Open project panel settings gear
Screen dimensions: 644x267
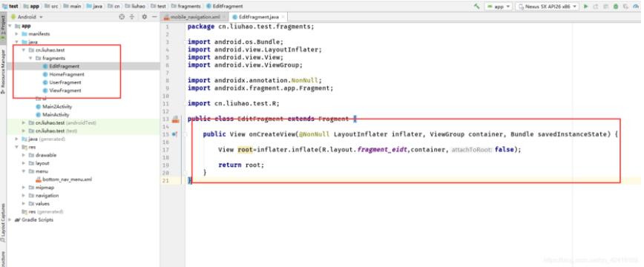pos(144,17)
